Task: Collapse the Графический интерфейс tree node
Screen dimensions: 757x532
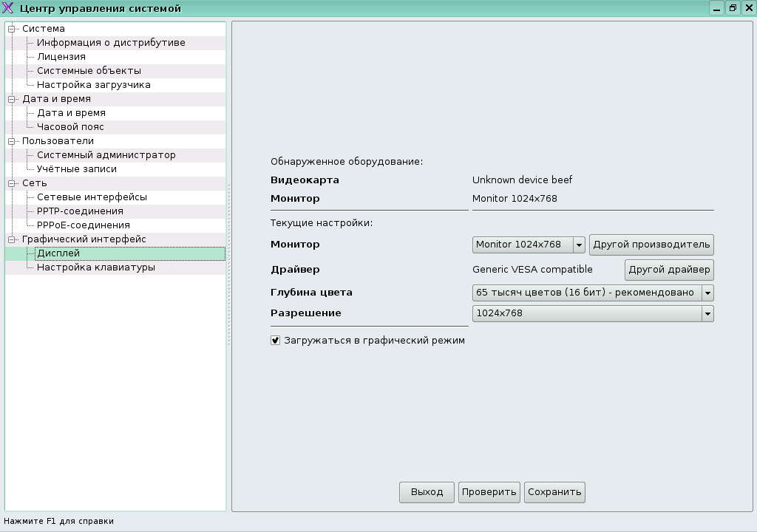Action: click(12, 239)
